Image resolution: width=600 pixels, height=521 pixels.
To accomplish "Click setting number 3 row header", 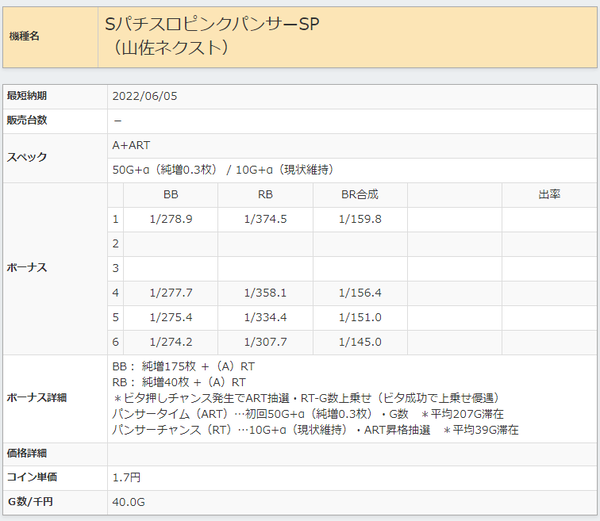I will 116,268.
